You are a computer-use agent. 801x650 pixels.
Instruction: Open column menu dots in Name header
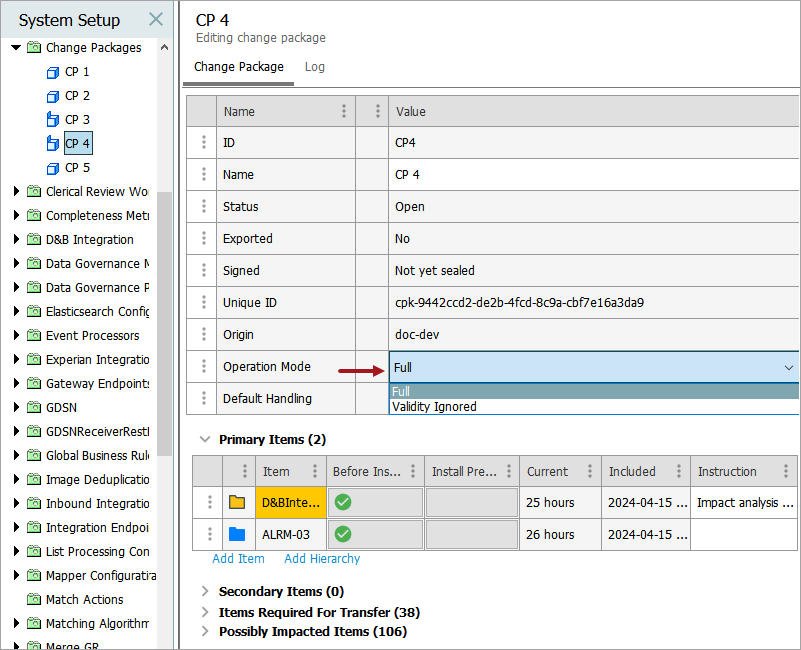(x=344, y=111)
